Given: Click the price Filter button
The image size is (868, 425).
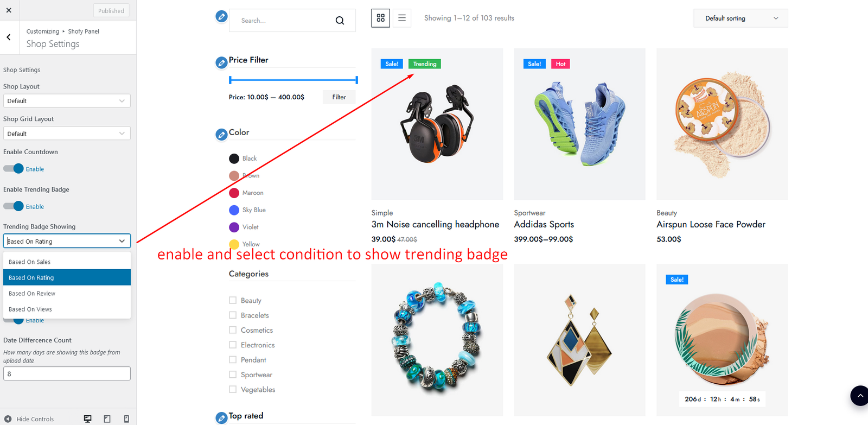Looking at the screenshot, I should [x=339, y=97].
